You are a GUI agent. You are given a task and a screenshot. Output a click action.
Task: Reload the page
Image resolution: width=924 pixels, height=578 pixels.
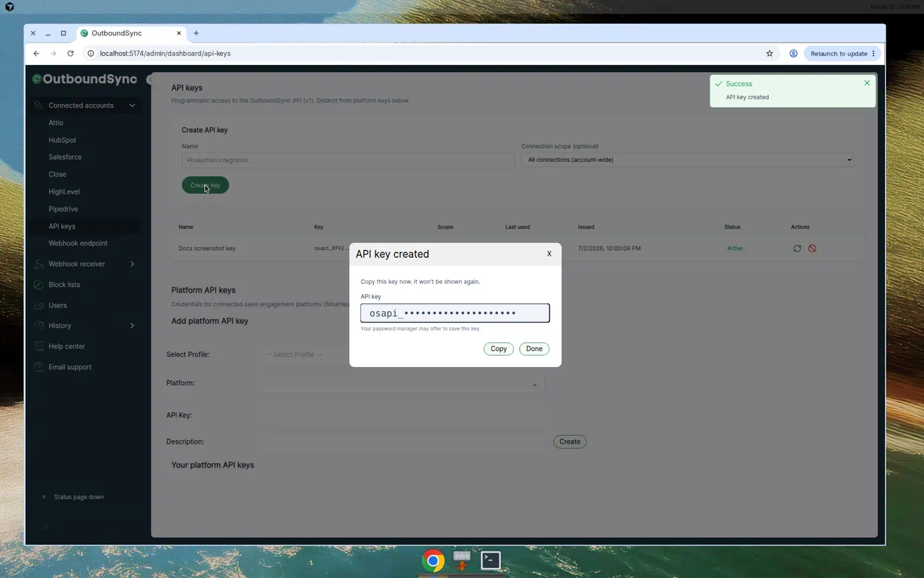70,53
